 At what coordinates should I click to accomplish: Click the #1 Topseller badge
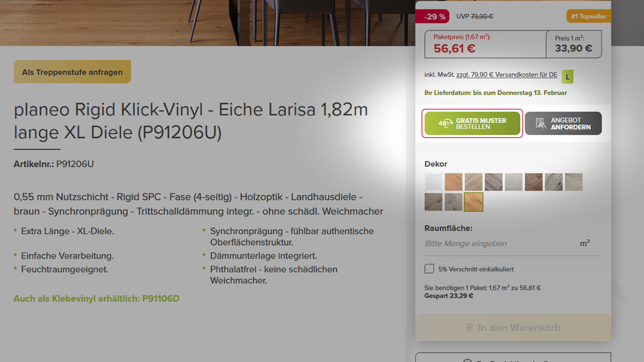[589, 16]
